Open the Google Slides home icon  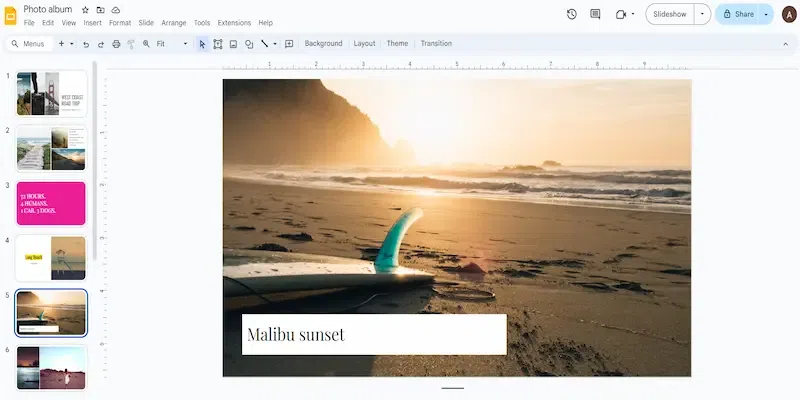tap(10, 16)
